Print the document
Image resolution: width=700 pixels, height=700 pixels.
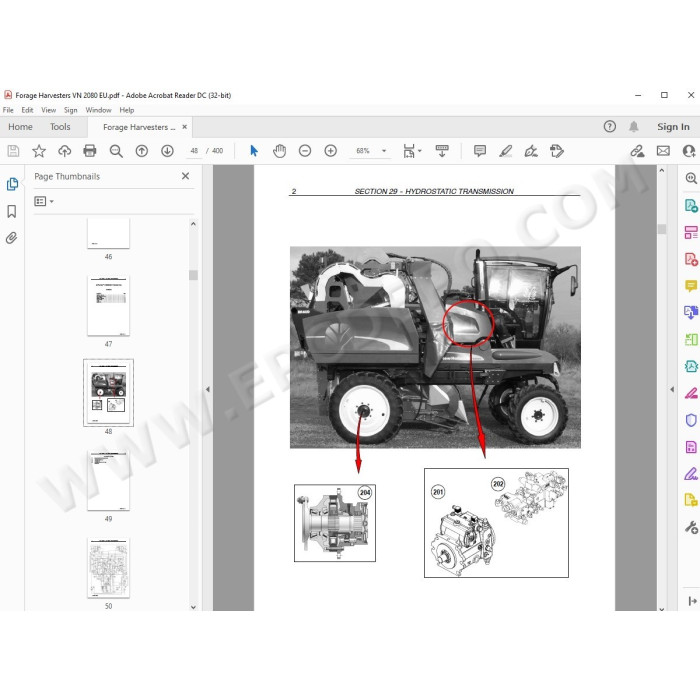pyautogui.click(x=90, y=151)
